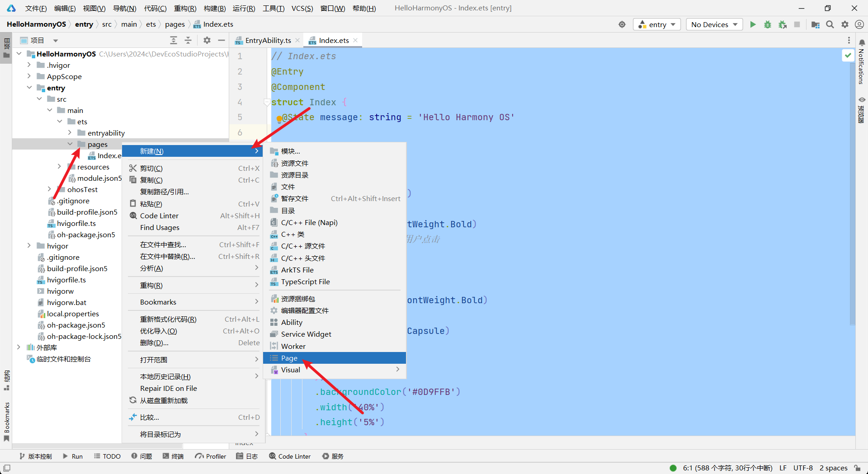Switch to the EntryAbility.ts editor tab

[x=268, y=40]
